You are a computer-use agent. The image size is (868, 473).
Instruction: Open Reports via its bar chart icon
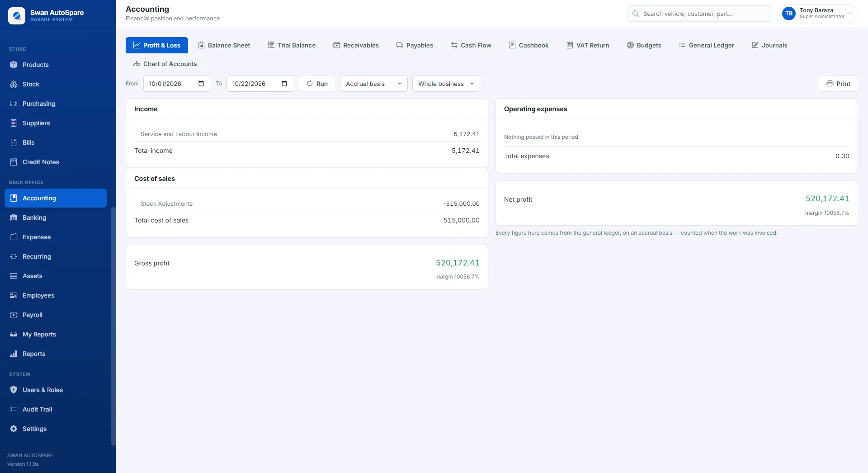pyautogui.click(x=14, y=354)
